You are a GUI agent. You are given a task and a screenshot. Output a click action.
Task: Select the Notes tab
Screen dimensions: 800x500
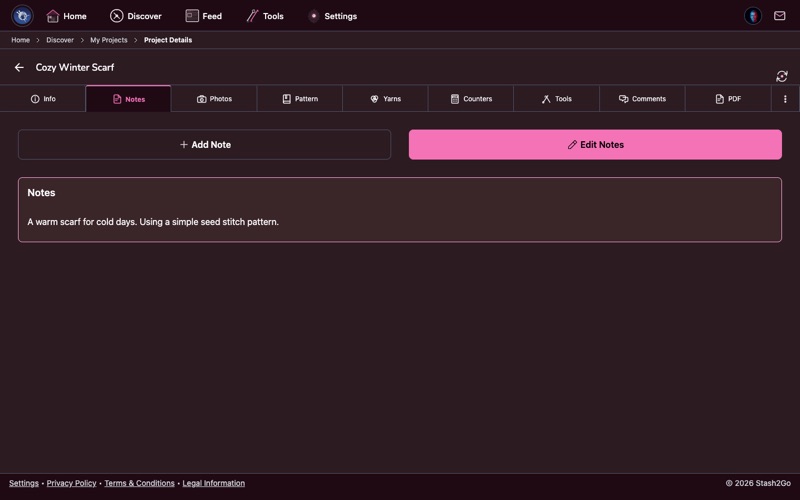pos(129,98)
